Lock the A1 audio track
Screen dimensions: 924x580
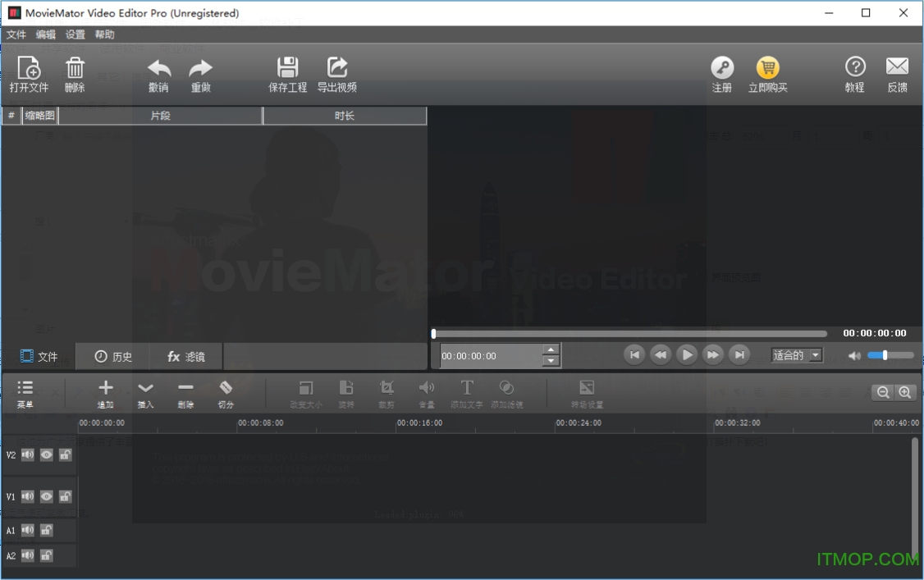click(x=47, y=530)
